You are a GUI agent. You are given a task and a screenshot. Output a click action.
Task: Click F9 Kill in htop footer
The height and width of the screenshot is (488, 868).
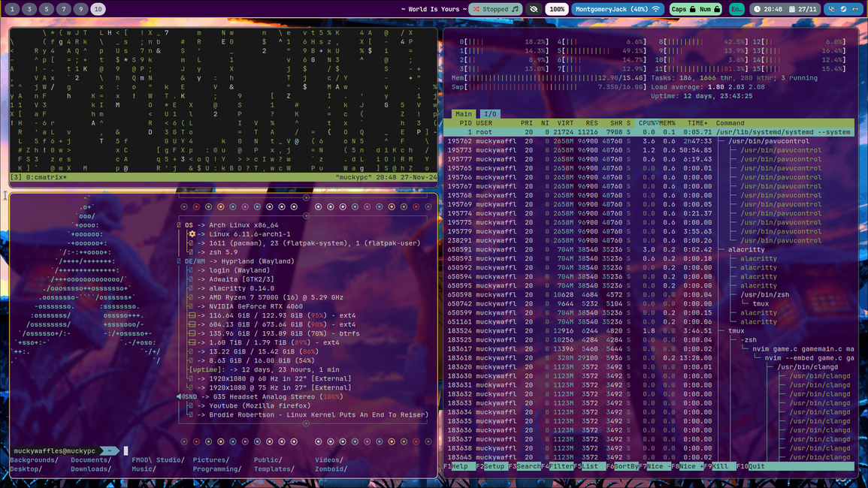coord(719,466)
